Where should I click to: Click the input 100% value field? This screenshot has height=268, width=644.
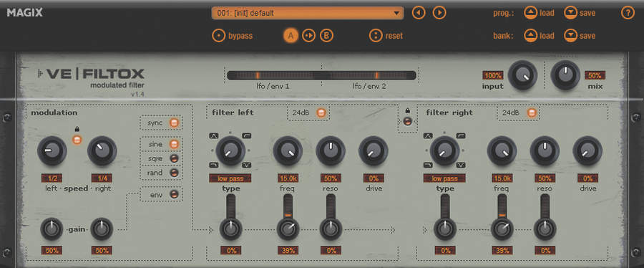click(x=493, y=76)
